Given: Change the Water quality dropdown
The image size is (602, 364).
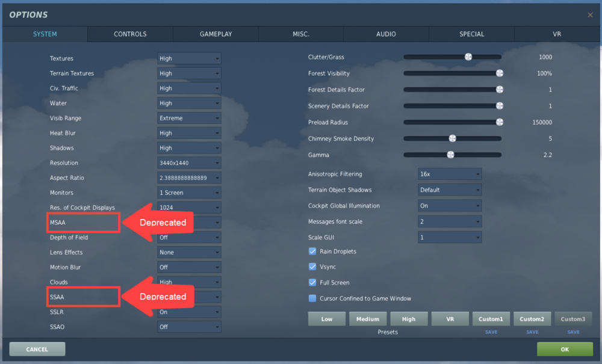Looking at the screenshot, I should click(189, 103).
